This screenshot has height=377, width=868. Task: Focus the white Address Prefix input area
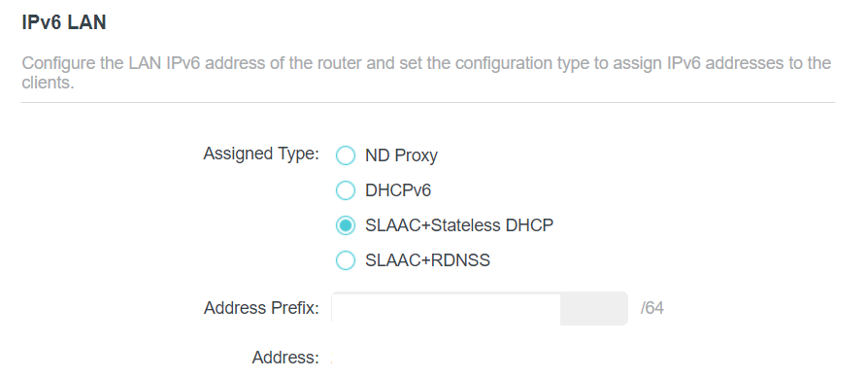[446, 308]
